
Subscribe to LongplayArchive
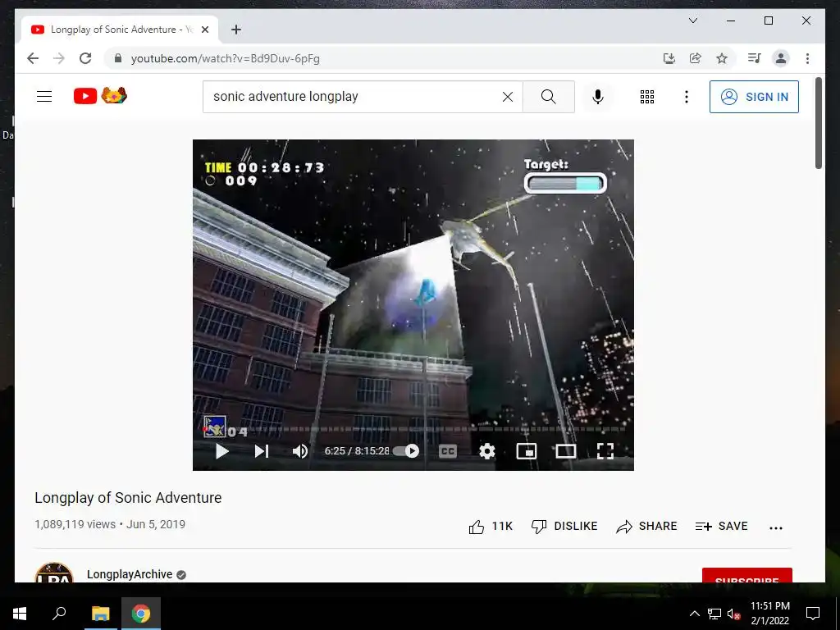click(746, 576)
